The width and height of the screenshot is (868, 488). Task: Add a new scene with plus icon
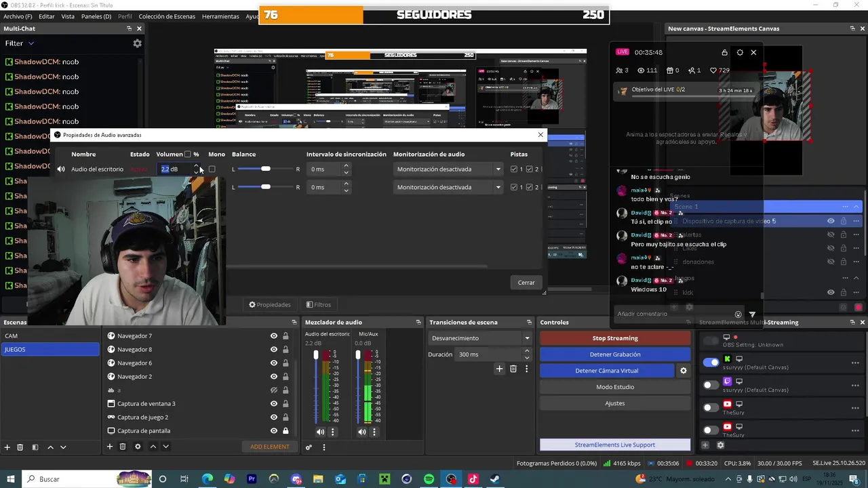7,447
